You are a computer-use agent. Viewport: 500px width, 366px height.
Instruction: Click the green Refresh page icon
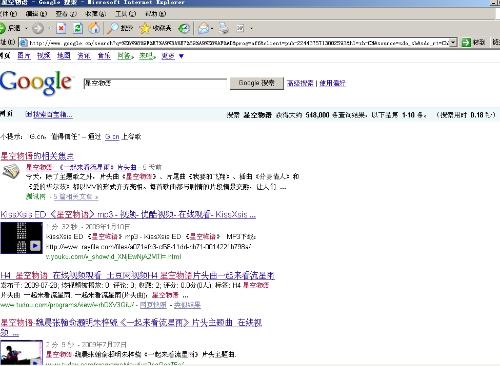(78, 28)
